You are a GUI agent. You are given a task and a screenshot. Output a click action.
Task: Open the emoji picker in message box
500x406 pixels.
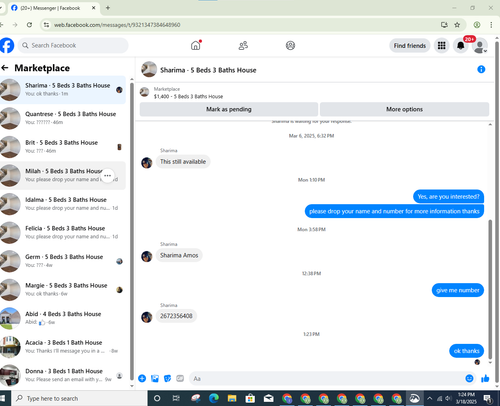[x=469, y=378]
